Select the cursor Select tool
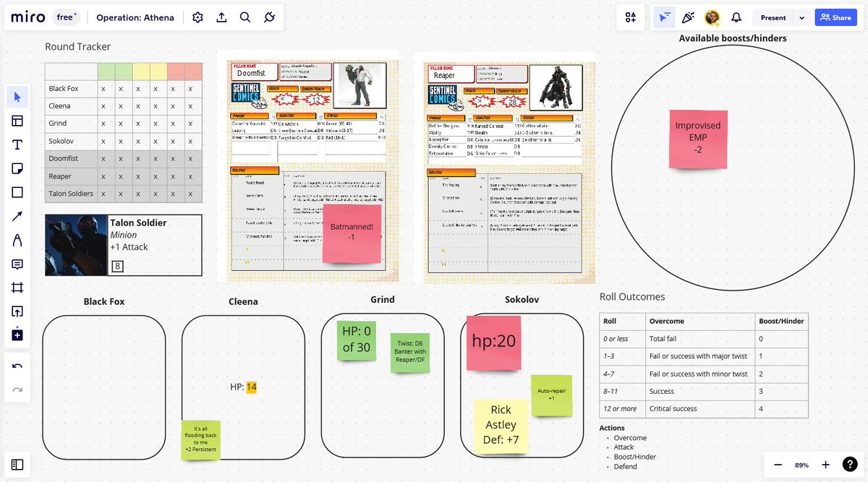 pos(17,97)
